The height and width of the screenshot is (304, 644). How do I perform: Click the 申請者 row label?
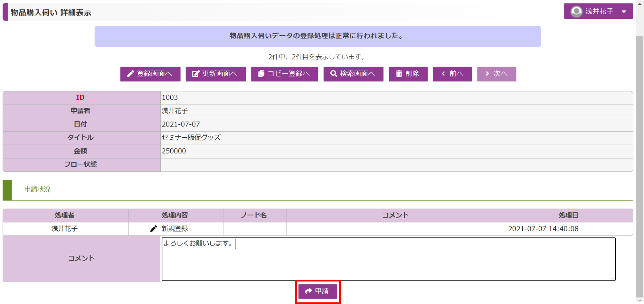pos(80,111)
